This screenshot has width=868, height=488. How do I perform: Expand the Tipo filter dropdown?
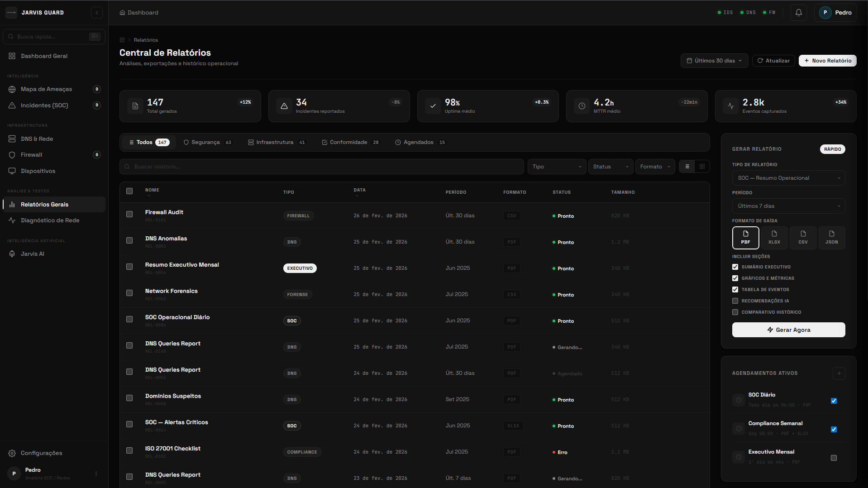(x=556, y=167)
